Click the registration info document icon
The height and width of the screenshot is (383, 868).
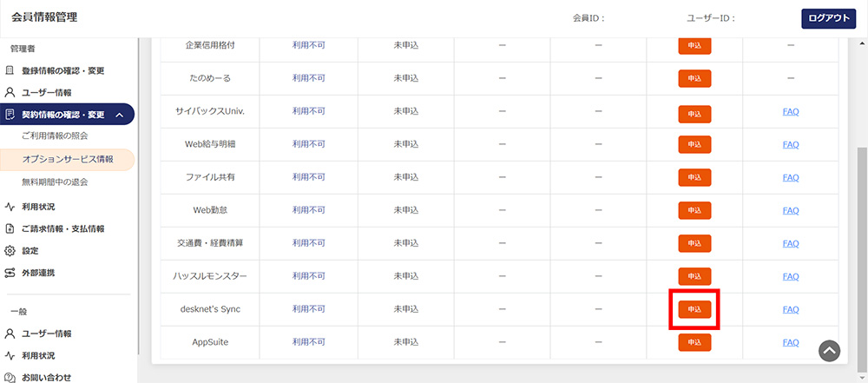tap(10, 70)
